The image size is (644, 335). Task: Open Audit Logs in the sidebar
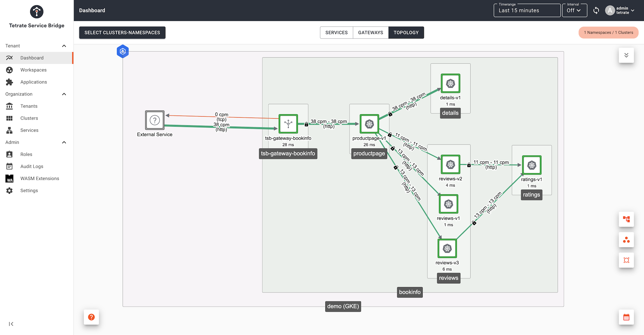pos(37,166)
